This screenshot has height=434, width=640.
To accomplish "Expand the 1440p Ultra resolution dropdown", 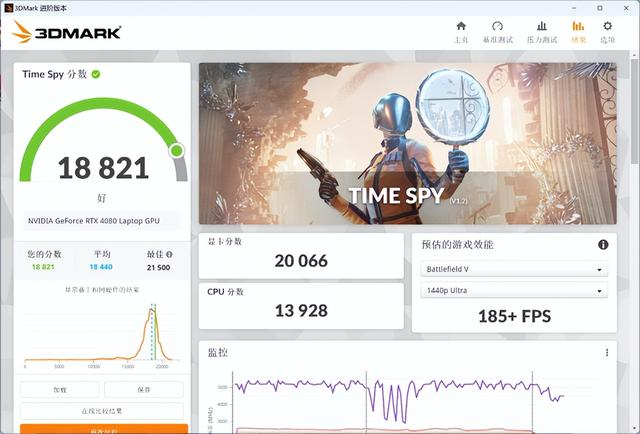I will pos(514,291).
